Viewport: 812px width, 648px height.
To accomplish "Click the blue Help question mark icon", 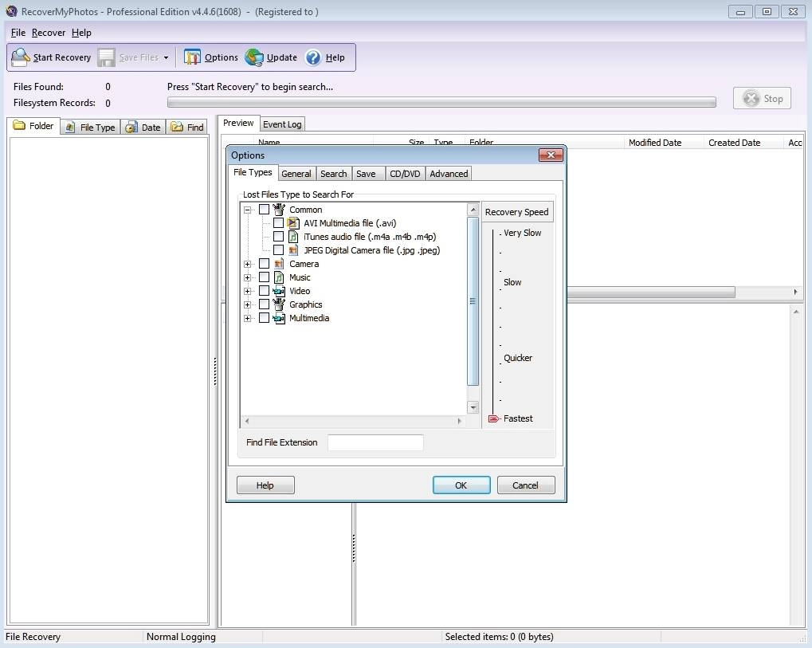I will point(313,57).
